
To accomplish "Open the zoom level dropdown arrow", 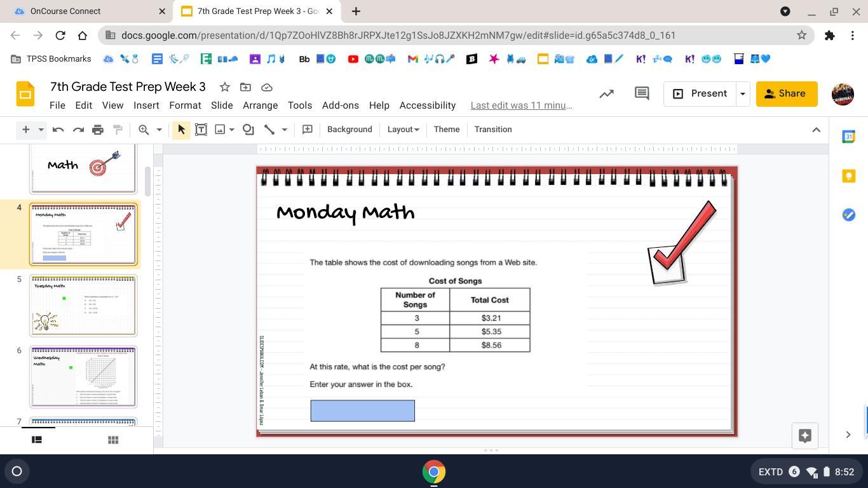I will point(159,130).
